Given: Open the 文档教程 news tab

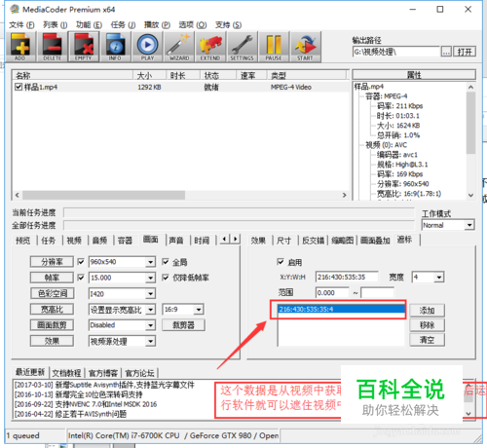Looking at the screenshot, I should (x=66, y=373).
